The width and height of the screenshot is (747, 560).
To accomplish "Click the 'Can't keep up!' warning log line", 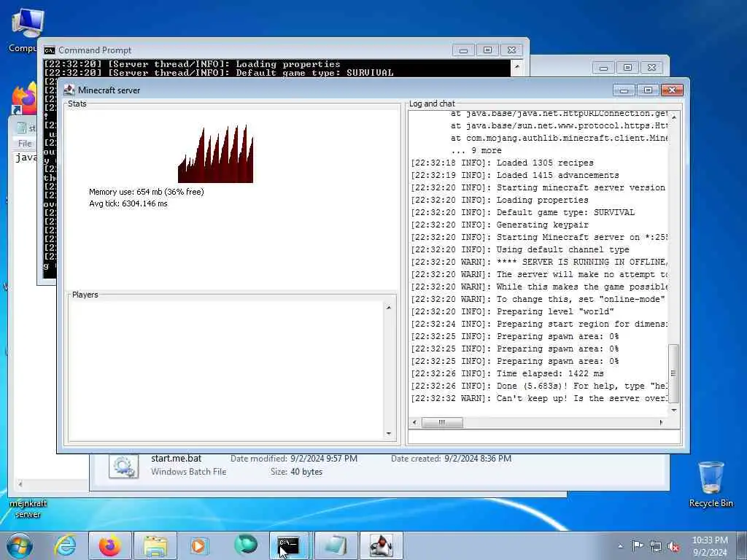I will (539, 398).
